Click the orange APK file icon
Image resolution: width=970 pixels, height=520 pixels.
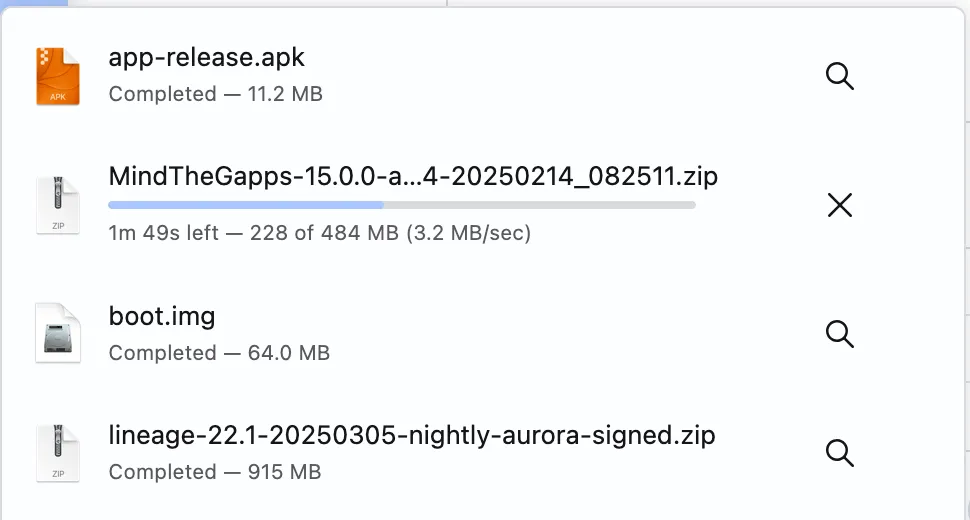point(58,76)
